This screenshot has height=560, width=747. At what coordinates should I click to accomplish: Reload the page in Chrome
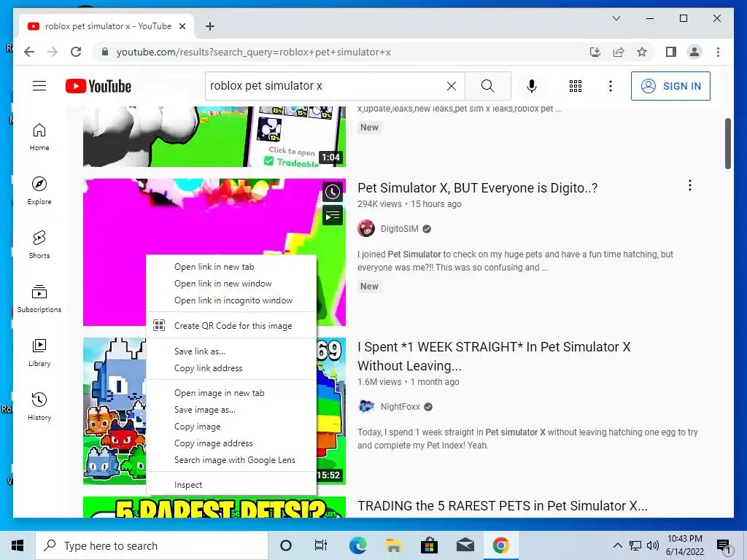pyautogui.click(x=76, y=52)
